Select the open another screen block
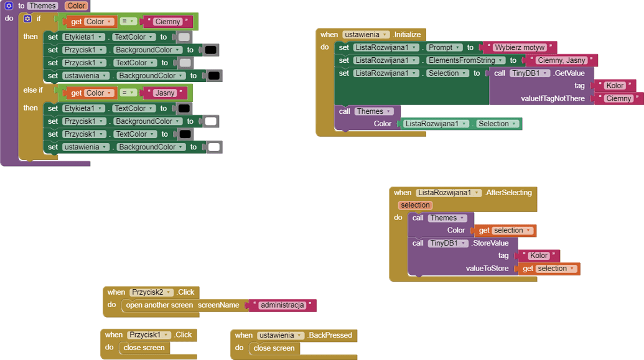This screenshot has width=644, height=360. click(x=160, y=305)
